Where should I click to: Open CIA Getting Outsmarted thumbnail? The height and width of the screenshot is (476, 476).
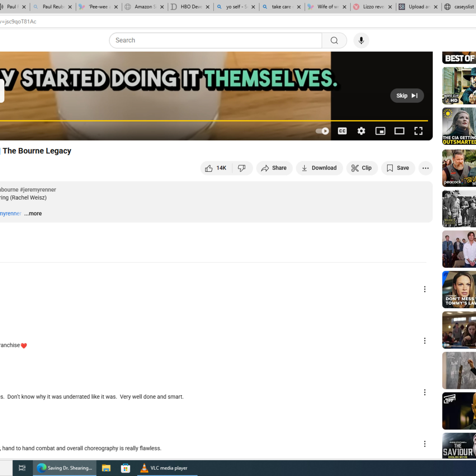coord(459,126)
